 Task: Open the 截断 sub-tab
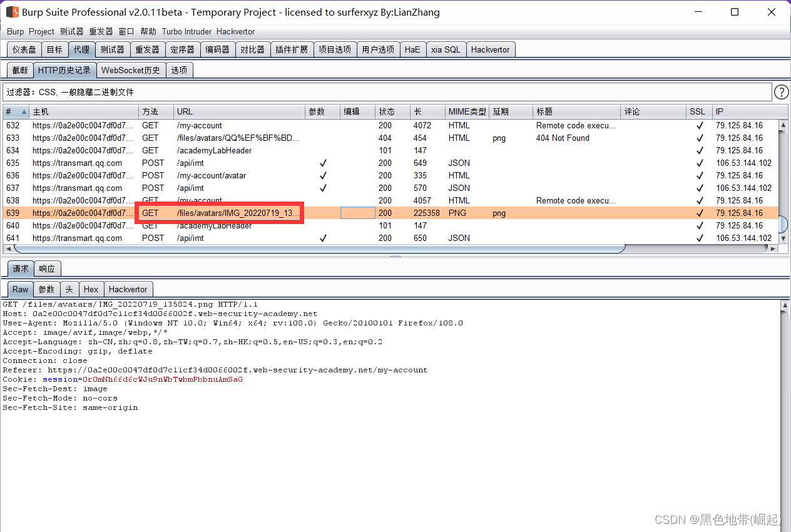20,70
